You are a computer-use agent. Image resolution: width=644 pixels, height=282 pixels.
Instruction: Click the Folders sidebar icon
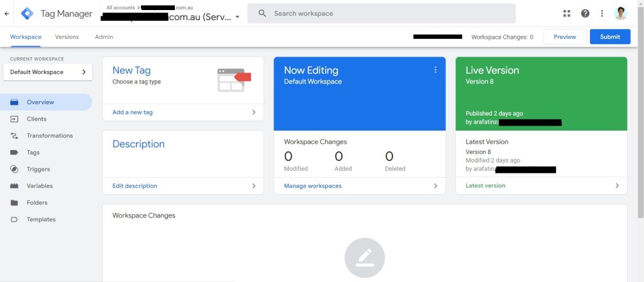(14, 203)
